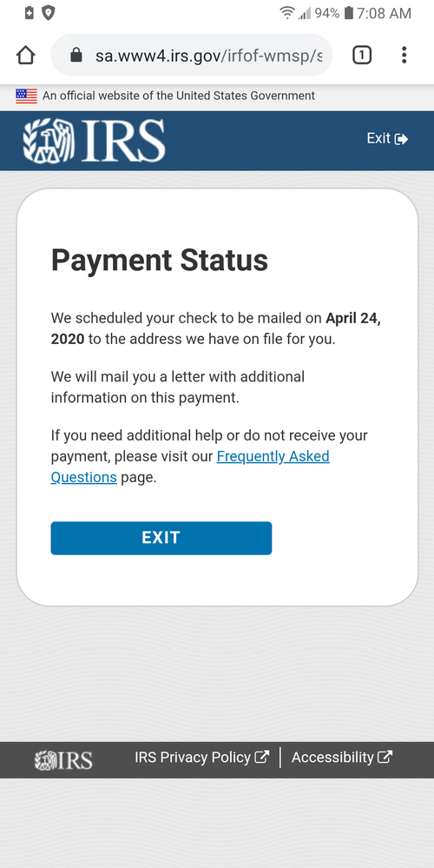Click the IRS logo in the header

pyautogui.click(x=94, y=141)
